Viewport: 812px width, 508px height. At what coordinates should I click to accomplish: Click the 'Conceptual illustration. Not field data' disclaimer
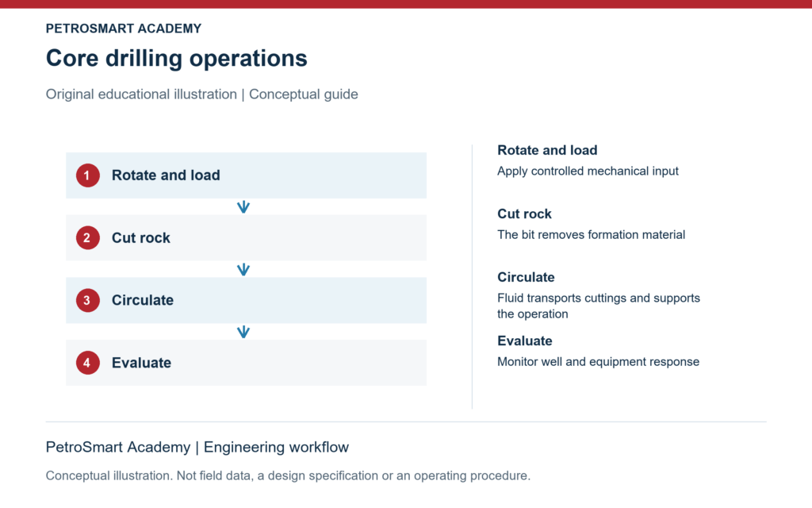tap(288, 476)
